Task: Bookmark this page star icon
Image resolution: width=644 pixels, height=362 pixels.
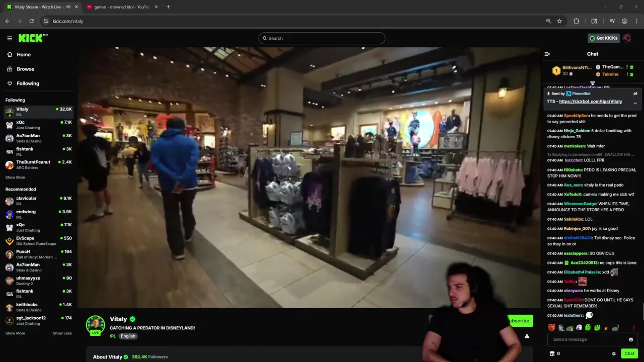Action: point(559,21)
